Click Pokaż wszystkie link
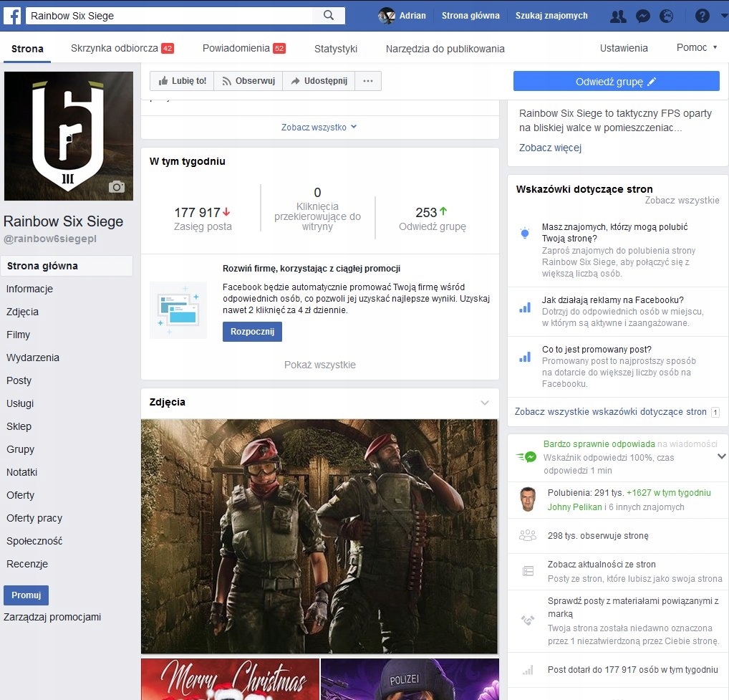Viewport: 729px width, 700px height. pos(320,365)
